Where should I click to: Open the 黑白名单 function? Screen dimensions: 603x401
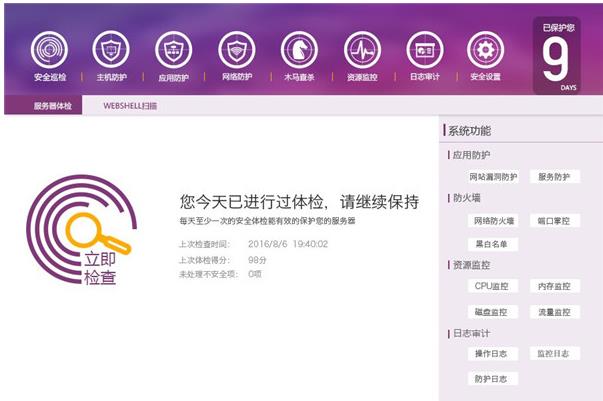[493, 244]
